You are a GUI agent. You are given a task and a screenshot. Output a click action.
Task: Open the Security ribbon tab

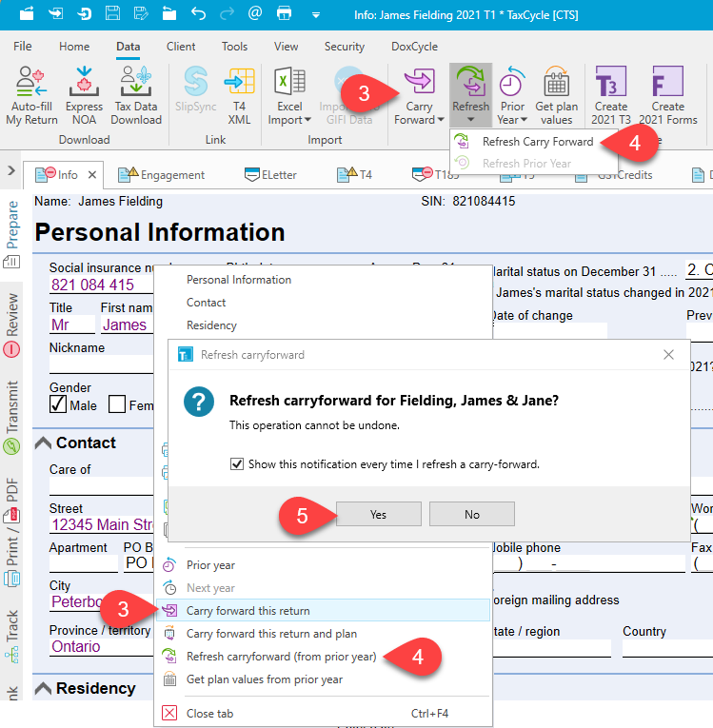(345, 47)
